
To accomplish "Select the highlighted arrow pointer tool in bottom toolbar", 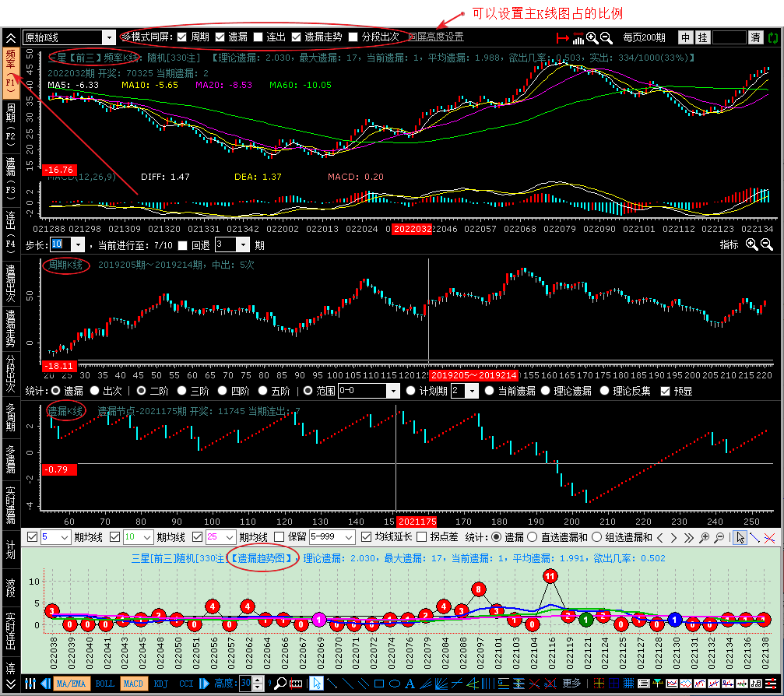I will 316,684.
